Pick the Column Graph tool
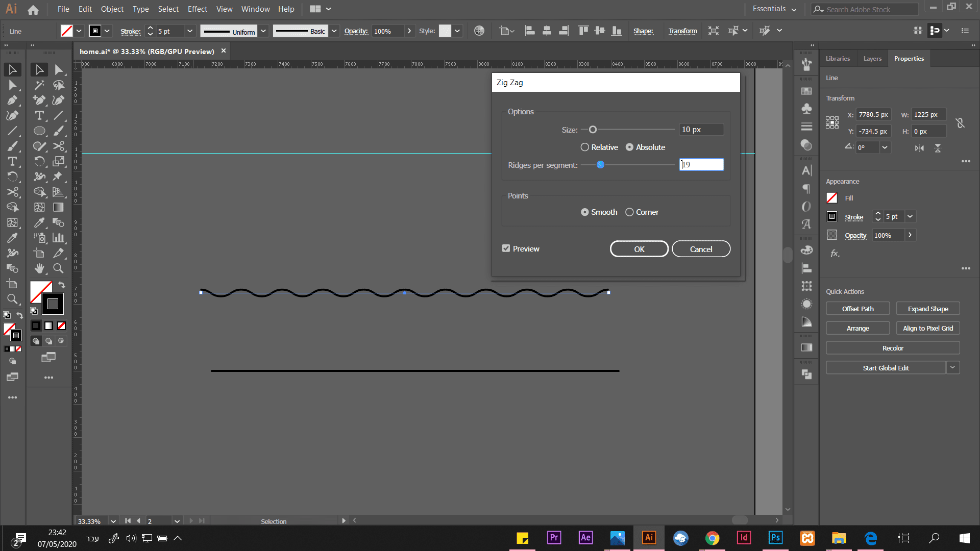980x551 pixels. pyautogui.click(x=59, y=238)
